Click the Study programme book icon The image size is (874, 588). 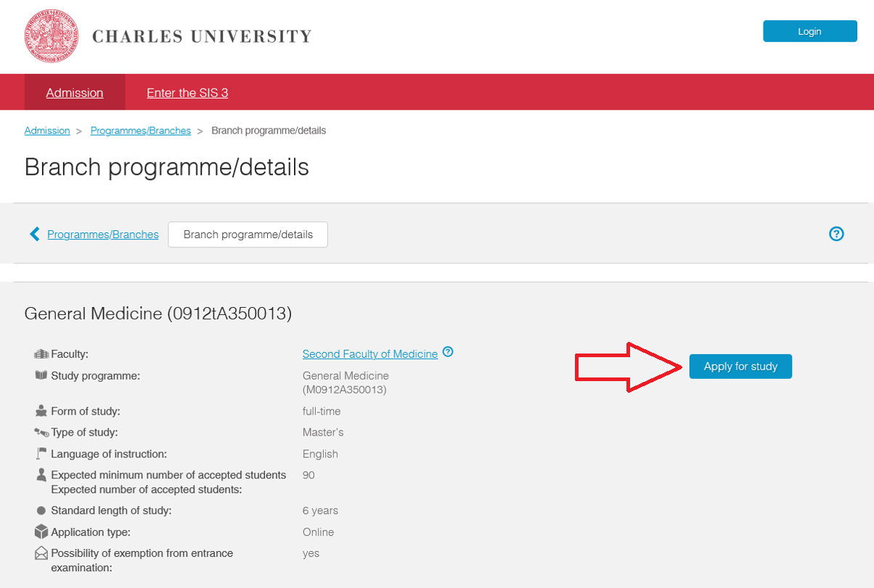point(41,375)
